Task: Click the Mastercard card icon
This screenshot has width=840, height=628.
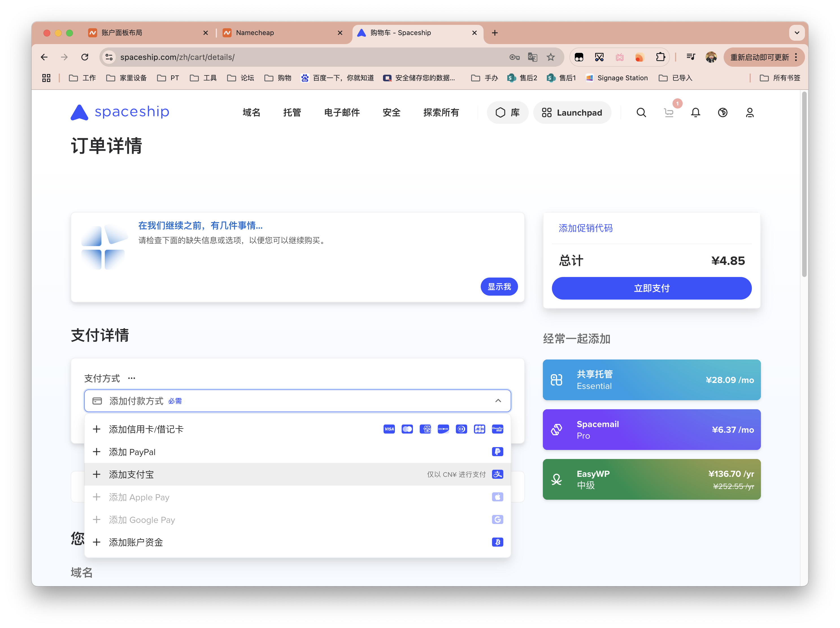Action: [x=407, y=429]
